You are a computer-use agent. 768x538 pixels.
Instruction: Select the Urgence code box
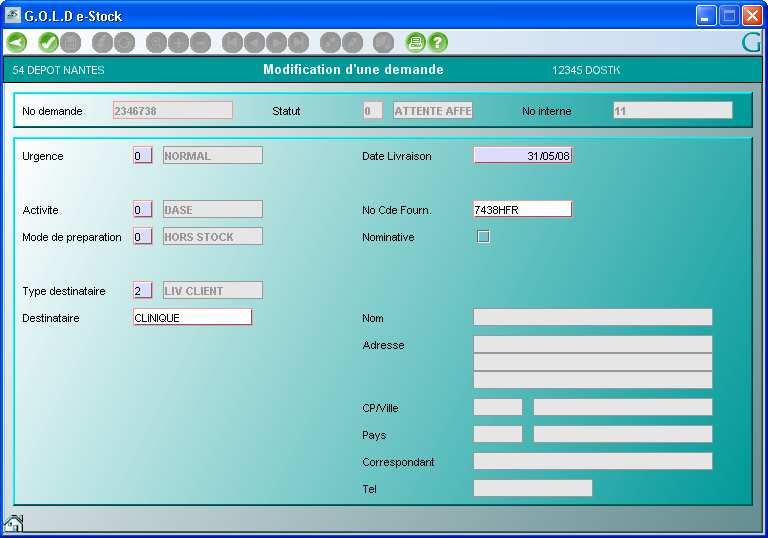tap(143, 156)
